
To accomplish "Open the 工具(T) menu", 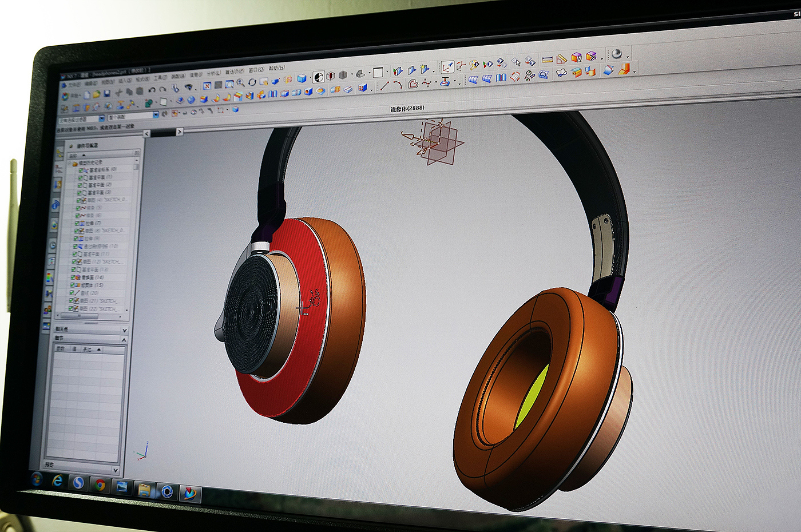I will pyautogui.click(x=160, y=77).
